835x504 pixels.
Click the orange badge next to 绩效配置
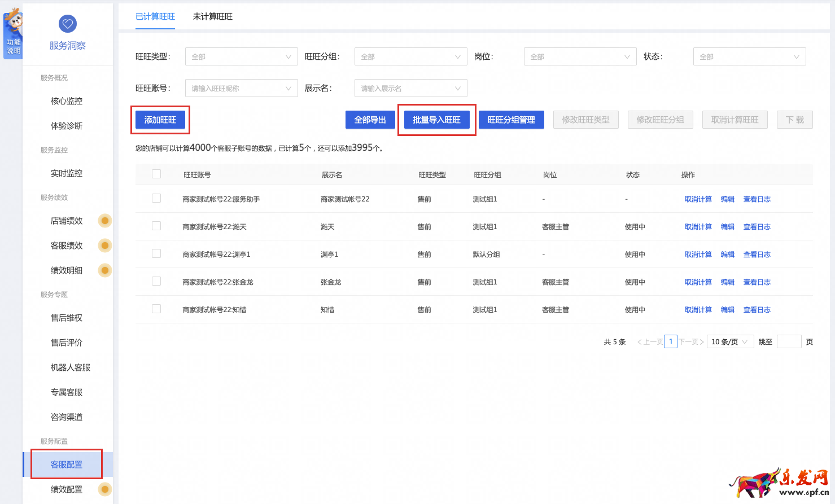coord(104,489)
